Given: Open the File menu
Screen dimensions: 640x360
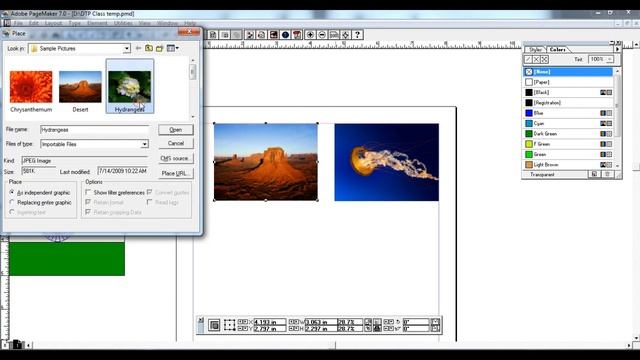Looking at the screenshot, I should pos(18,23).
